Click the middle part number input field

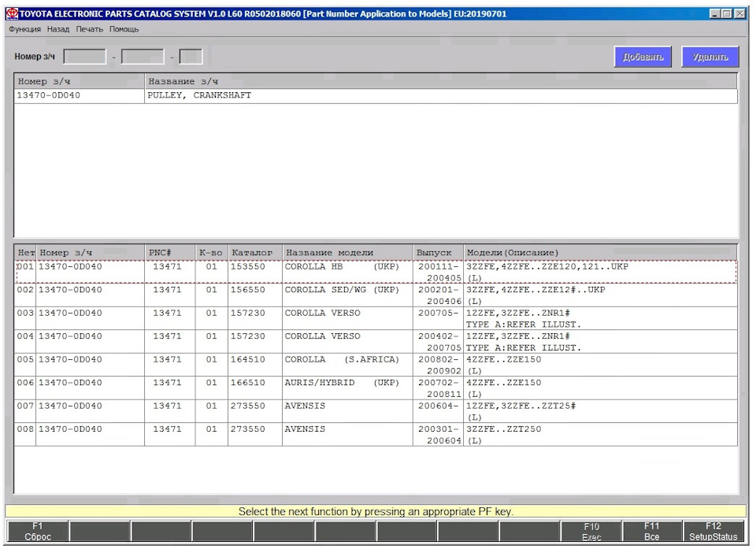click(143, 57)
